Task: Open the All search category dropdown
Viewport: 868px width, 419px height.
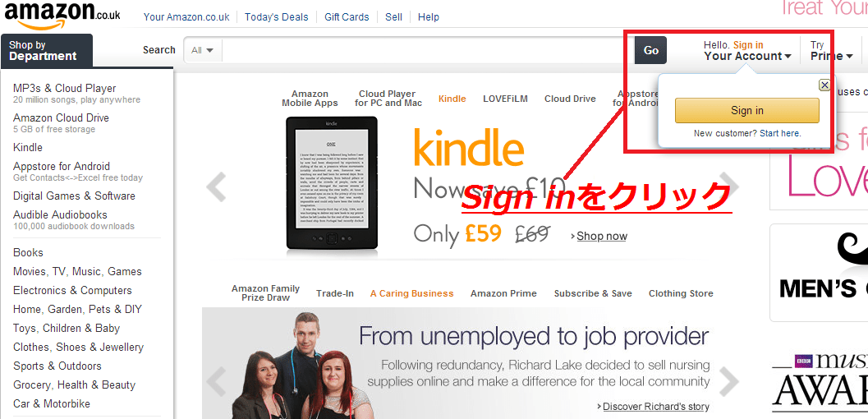Action: point(203,50)
